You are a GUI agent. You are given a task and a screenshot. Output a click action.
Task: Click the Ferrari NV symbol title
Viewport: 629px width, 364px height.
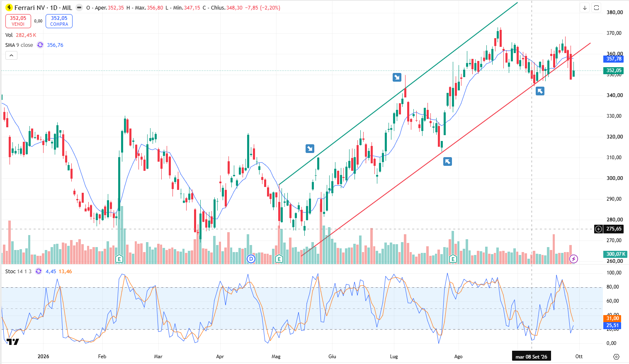click(43, 7)
